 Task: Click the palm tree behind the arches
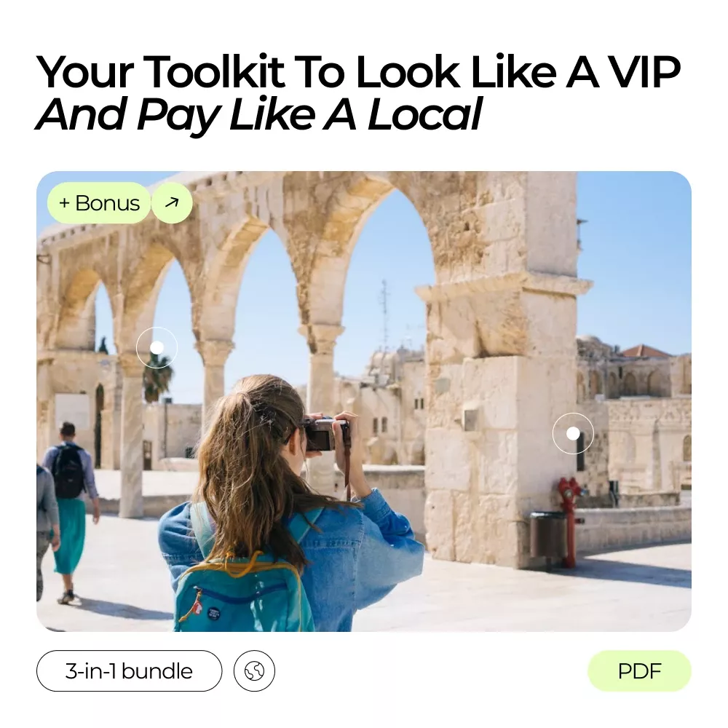pyautogui.click(x=157, y=377)
